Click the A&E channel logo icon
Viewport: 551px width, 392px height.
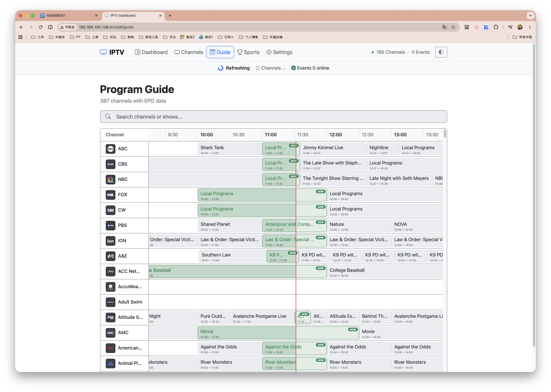point(111,256)
